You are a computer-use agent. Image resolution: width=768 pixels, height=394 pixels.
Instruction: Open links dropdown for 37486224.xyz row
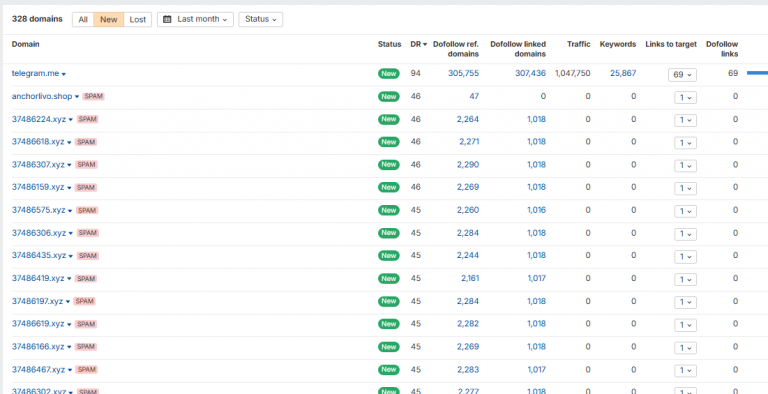pos(685,121)
